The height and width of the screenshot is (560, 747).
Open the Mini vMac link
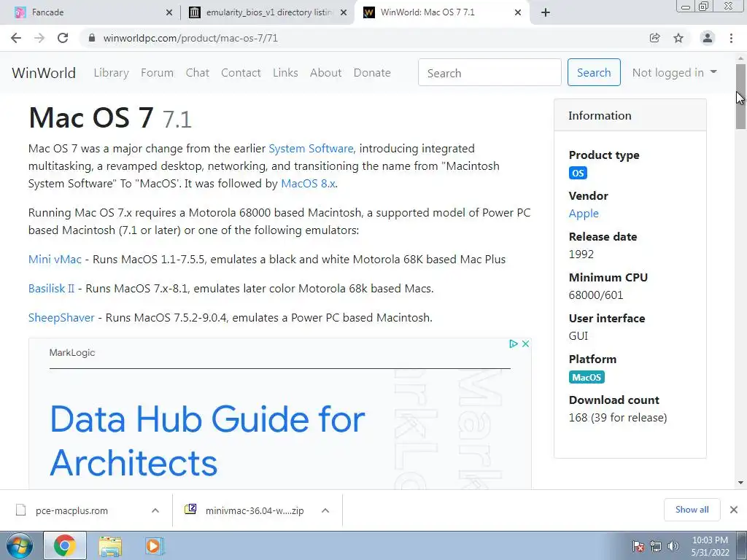point(55,260)
